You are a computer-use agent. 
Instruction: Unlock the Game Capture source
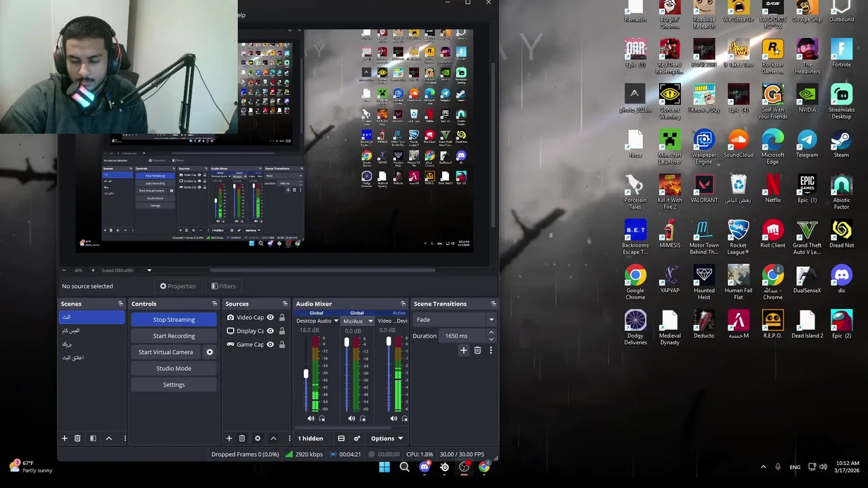(x=282, y=344)
